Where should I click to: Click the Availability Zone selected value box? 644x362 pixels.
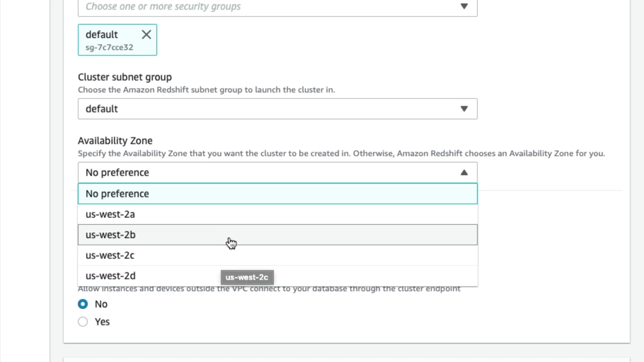coord(268,173)
